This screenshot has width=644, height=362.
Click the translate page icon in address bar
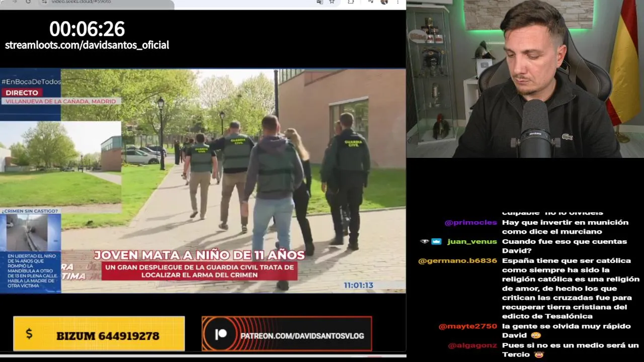[319, 2]
